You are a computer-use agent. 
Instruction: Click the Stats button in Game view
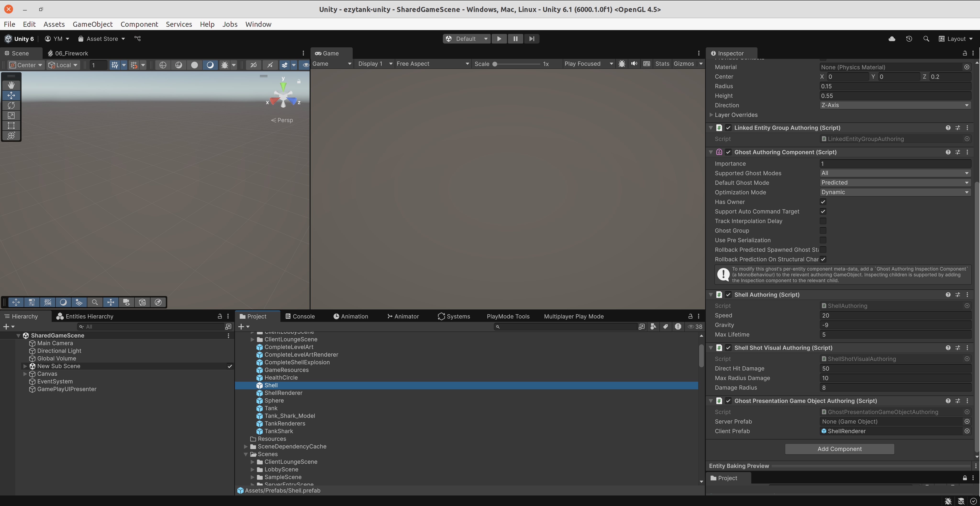coord(662,63)
